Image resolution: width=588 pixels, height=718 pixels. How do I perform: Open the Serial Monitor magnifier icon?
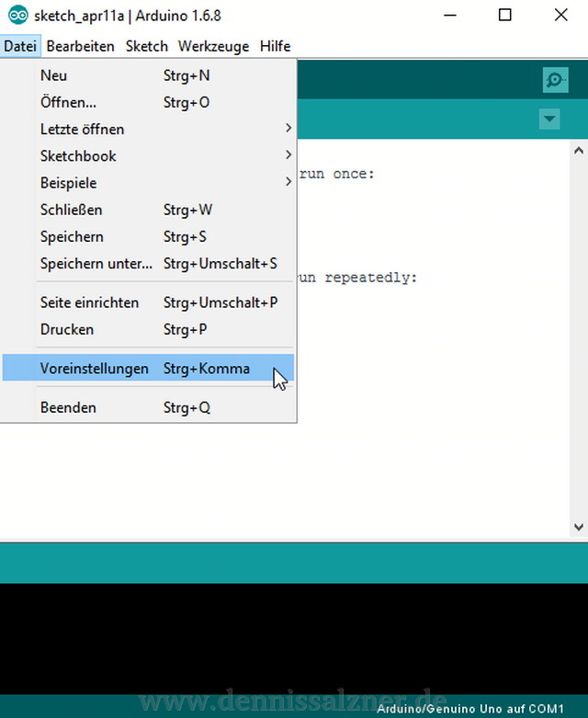[x=555, y=80]
